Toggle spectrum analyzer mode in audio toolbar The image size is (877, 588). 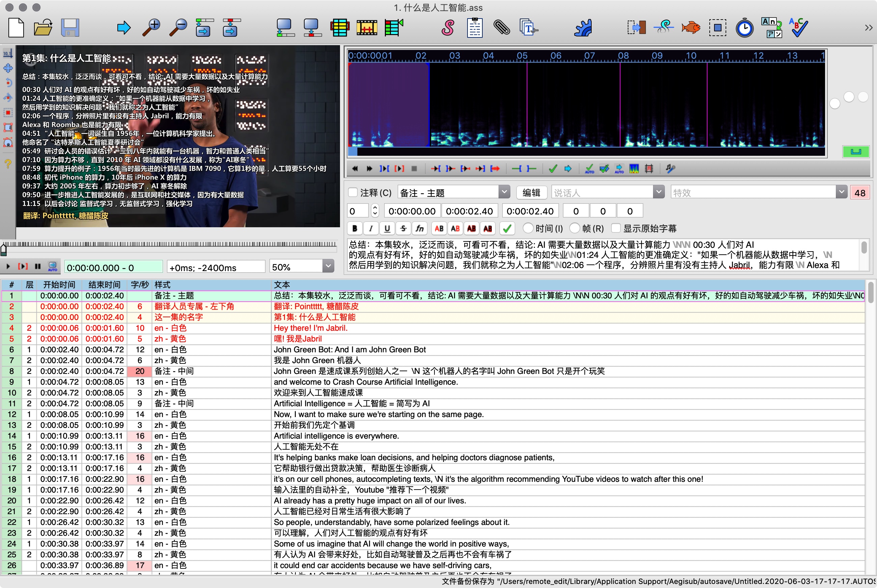point(634,169)
